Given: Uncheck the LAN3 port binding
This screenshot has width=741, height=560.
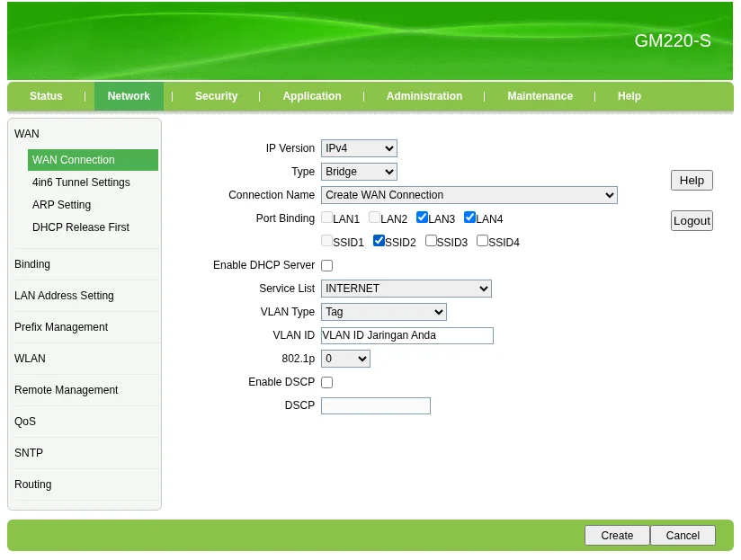Looking at the screenshot, I should (x=422, y=218).
